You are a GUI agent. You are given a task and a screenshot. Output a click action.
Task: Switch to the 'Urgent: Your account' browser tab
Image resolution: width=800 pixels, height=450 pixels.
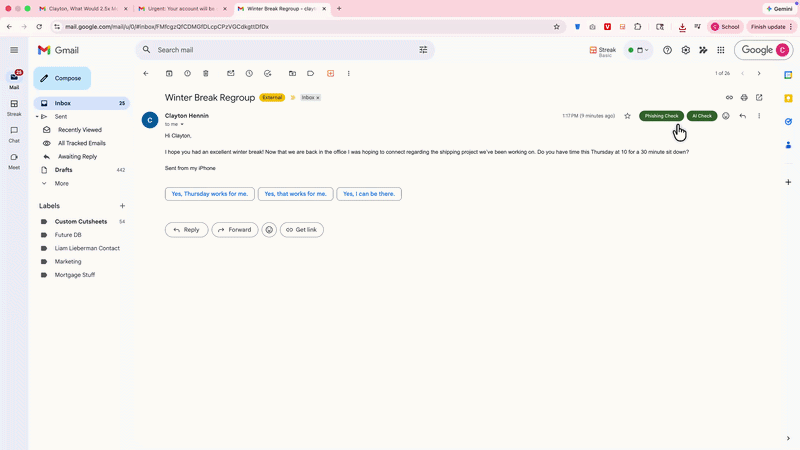point(182,9)
